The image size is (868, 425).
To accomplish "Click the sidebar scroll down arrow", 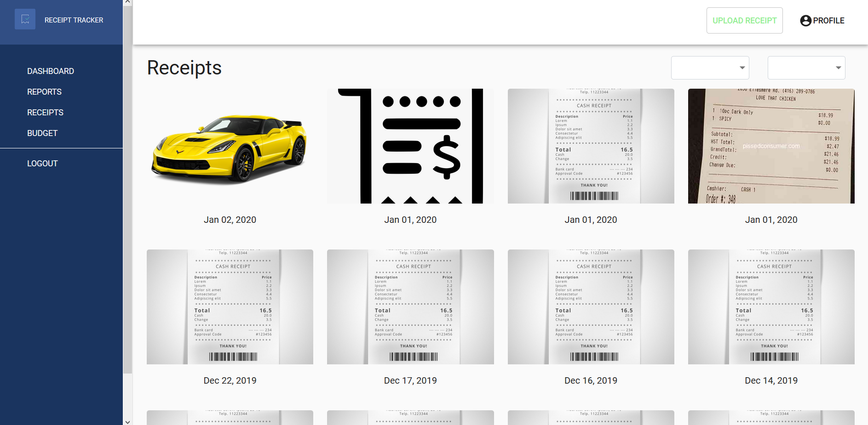I will tap(127, 422).
